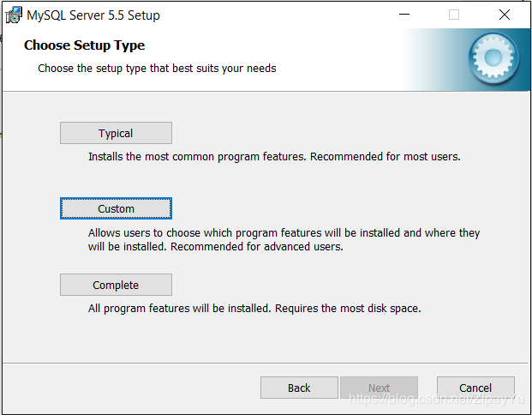Click 'Choose the setup type that best suits' text
Viewport: 532px width, 415px height.
pyautogui.click(x=157, y=69)
